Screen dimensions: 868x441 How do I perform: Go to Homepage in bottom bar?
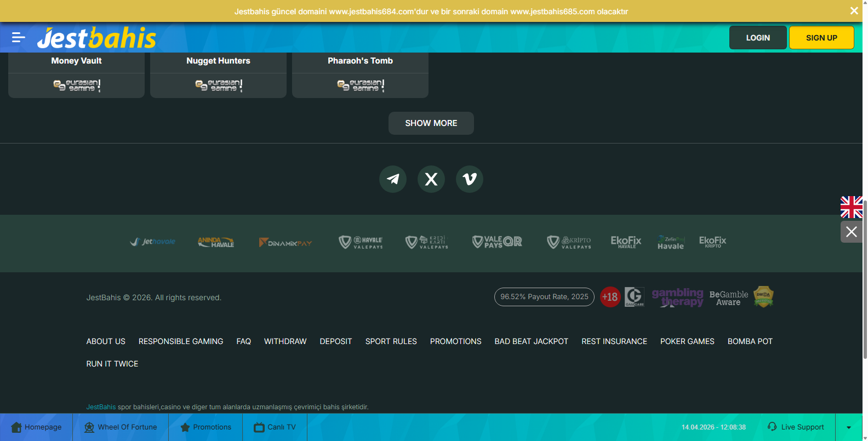coord(36,427)
